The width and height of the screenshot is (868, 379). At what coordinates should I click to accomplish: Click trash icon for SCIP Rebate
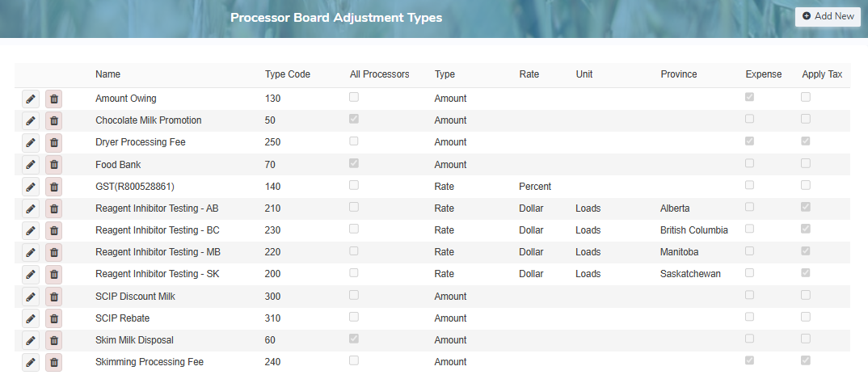coord(54,318)
